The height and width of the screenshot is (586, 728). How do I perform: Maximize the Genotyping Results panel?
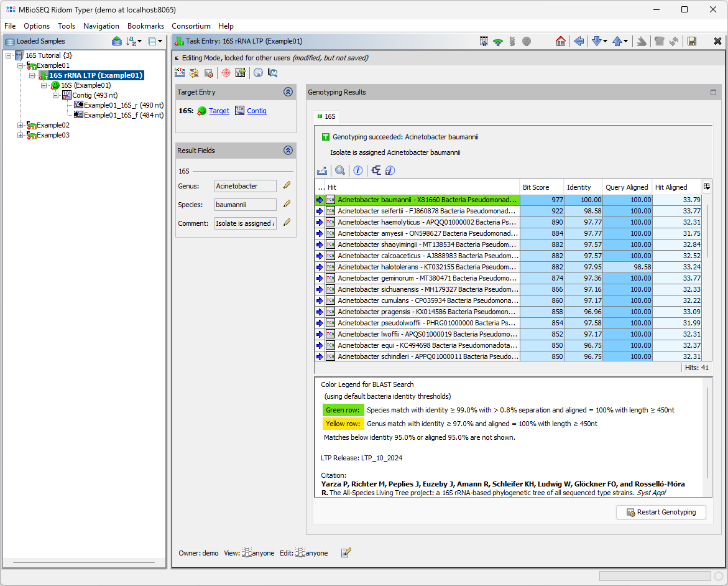click(713, 92)
